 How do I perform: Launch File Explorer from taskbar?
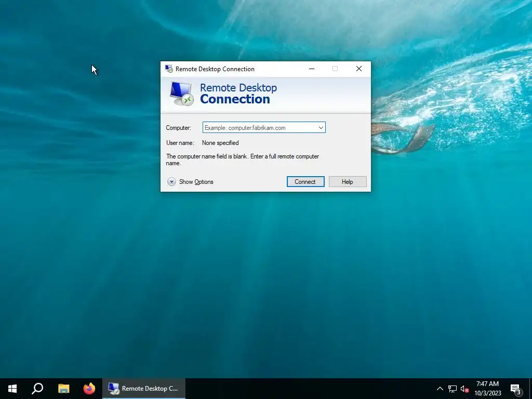point(63,389)
